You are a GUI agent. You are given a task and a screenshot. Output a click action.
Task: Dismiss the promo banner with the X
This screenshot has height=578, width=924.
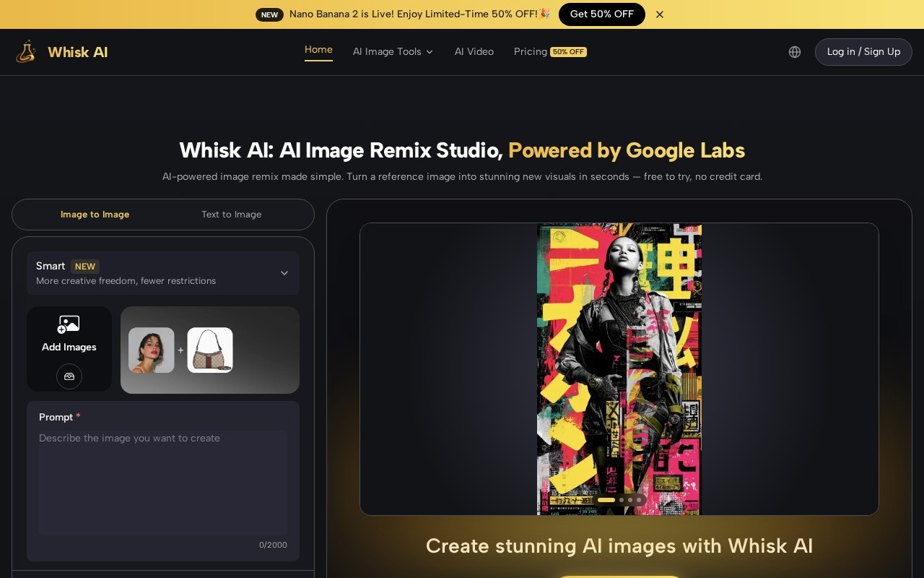(659, 14)
